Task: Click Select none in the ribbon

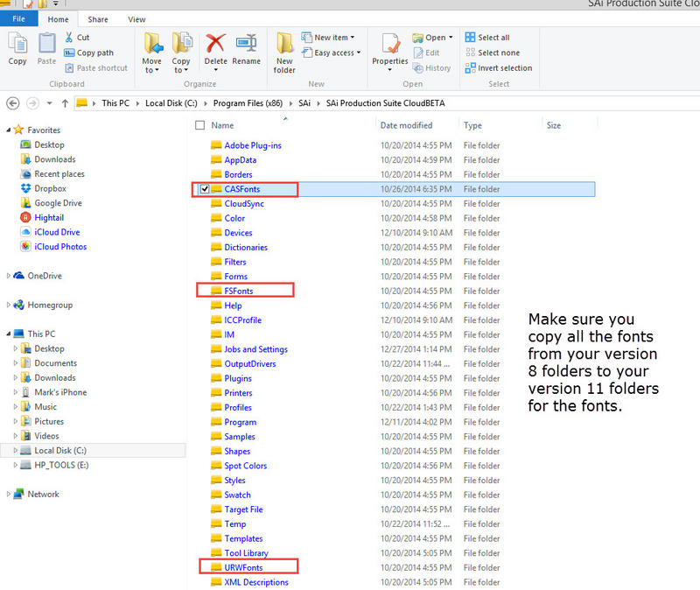Action: (x=493, y=53)
